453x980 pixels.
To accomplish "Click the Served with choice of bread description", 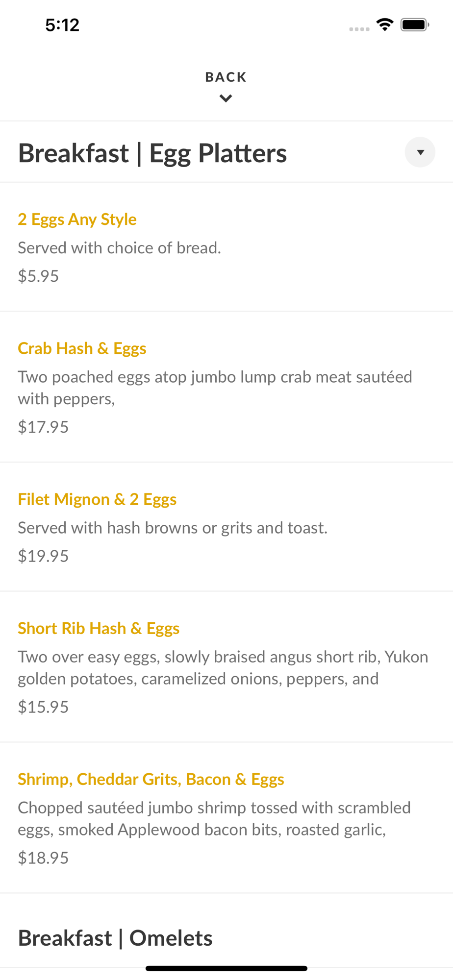I will 120,248.
